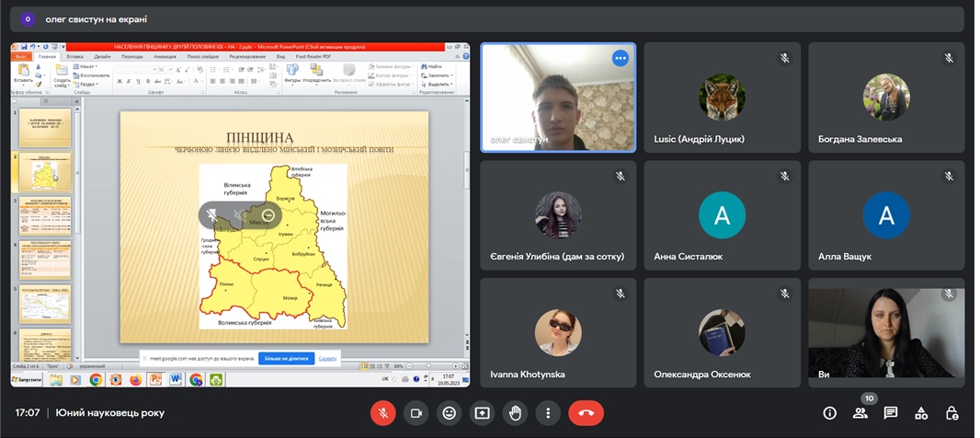980x438 pixels.
Task: Click the Вставка ribbon tab
Action: [74, 56]
